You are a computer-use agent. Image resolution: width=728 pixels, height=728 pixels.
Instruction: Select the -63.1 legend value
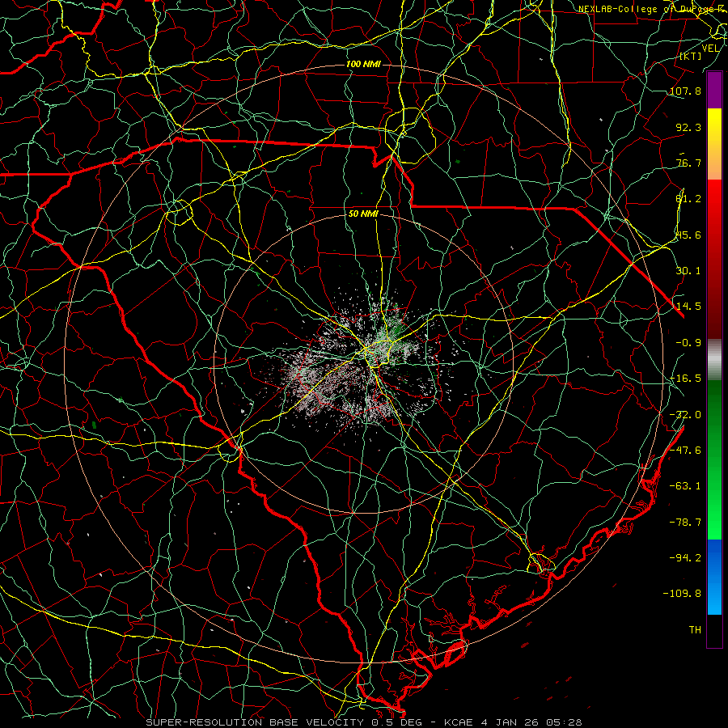[685, 486]
